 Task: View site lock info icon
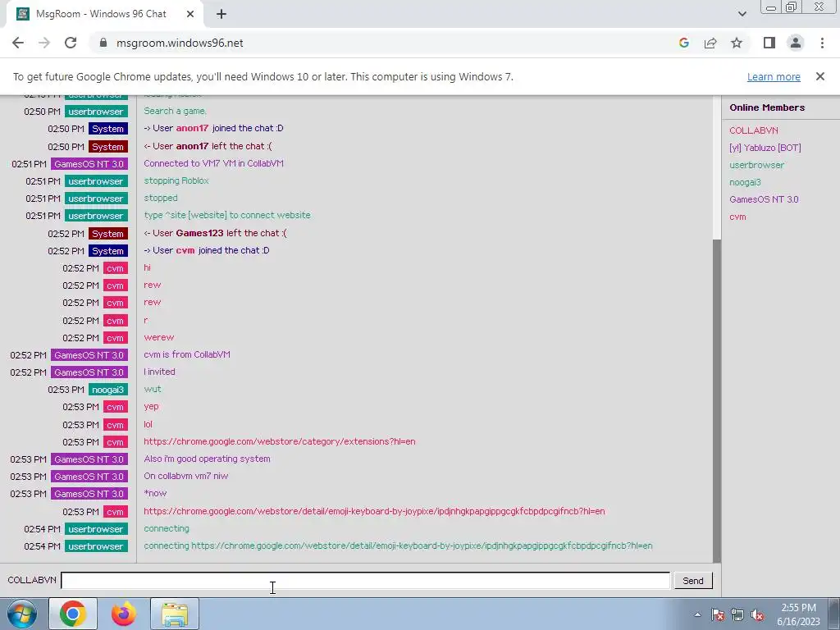(x=103, y=43)
